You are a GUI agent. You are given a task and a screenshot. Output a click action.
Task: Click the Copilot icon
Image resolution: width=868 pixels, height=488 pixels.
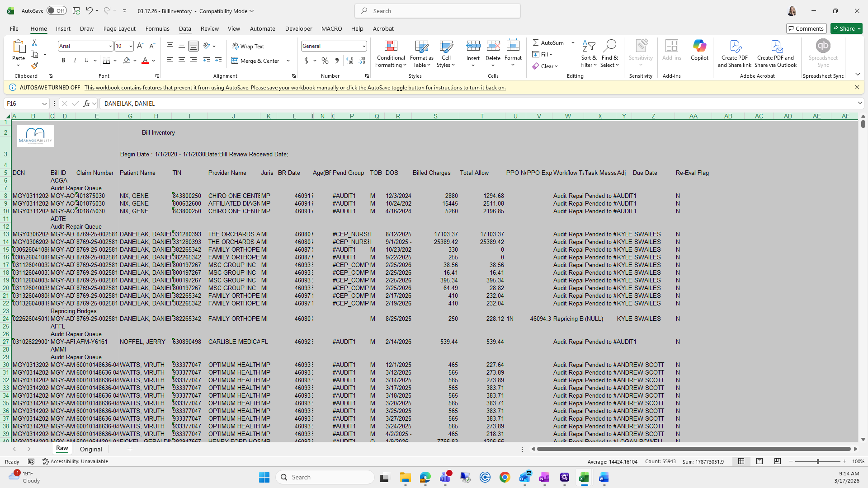[699, 50]
